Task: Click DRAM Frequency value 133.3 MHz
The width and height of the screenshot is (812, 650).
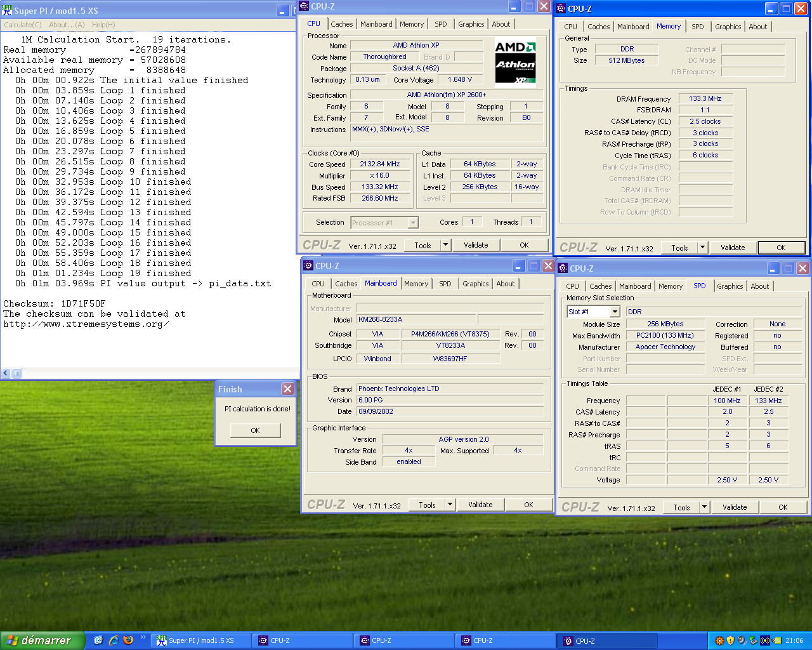Action: coord(705,98)
